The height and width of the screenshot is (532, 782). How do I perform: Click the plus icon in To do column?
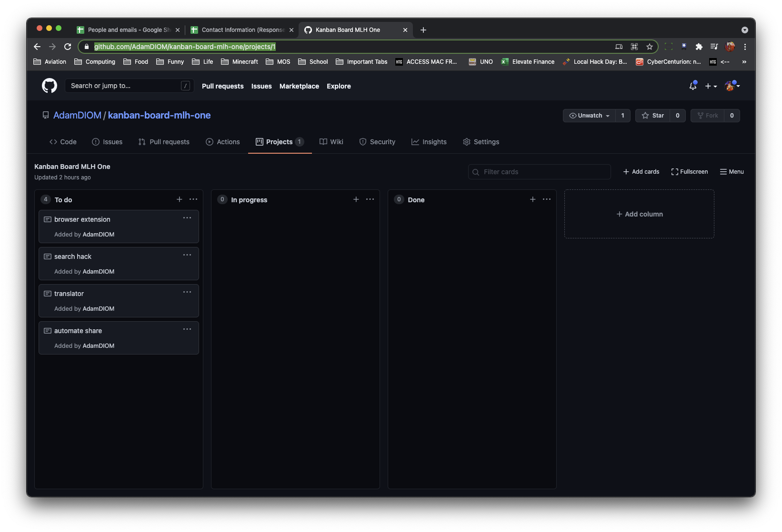click(x=180, y=199)
